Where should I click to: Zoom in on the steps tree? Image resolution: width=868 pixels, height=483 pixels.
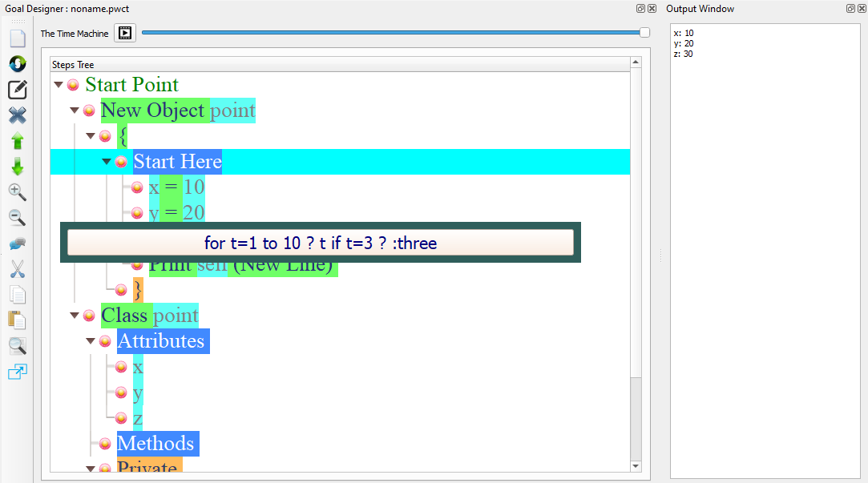[17, 192]
